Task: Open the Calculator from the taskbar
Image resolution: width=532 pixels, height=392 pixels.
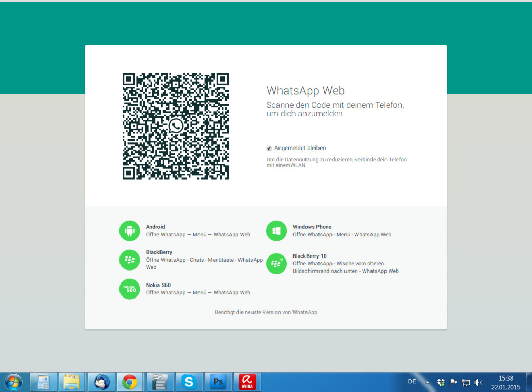Action: point(43,382)
